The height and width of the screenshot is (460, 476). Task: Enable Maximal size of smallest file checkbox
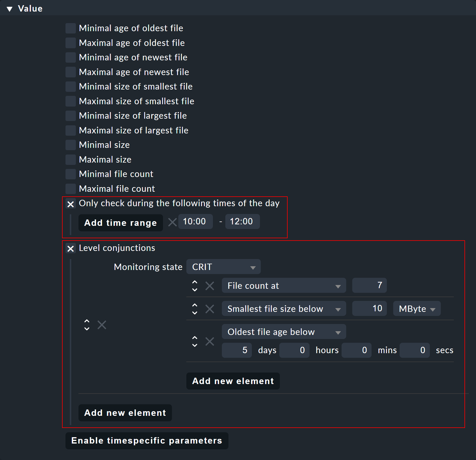click(x=71, y=101)
